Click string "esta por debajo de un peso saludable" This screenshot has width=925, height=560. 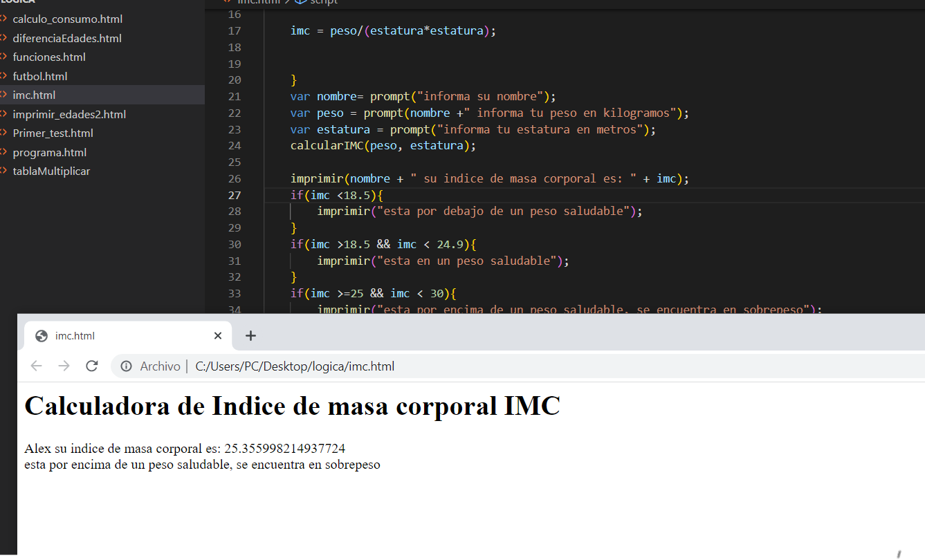point(504,212)
